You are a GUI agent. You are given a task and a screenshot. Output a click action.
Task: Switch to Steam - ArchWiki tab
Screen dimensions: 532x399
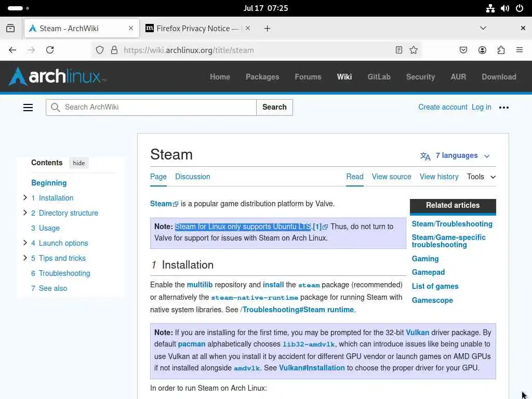coord(82,29)
